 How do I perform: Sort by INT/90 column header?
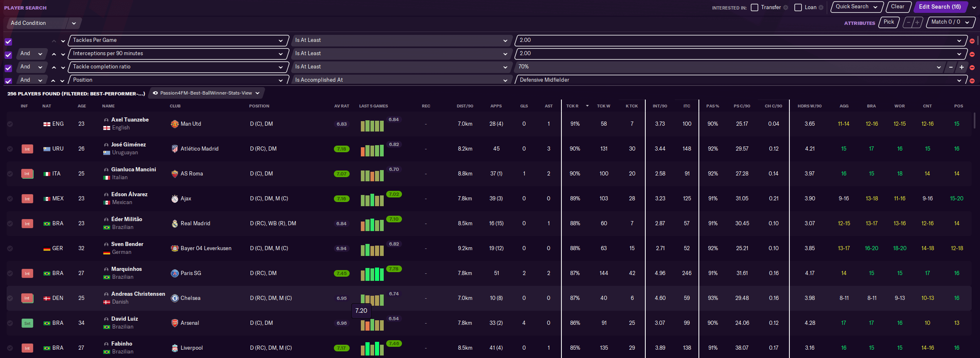[x=660, y=106]
